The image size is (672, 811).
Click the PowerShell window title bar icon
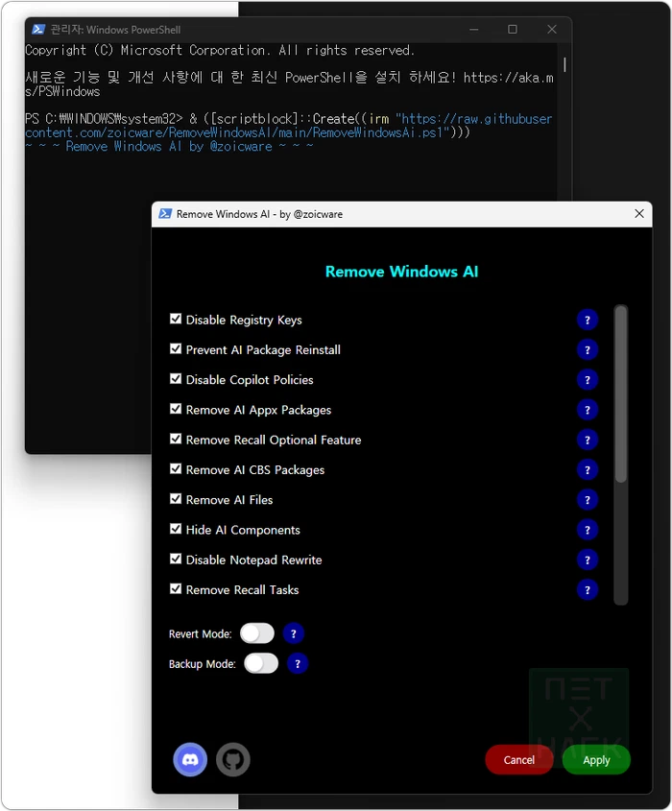coord(38,30)
